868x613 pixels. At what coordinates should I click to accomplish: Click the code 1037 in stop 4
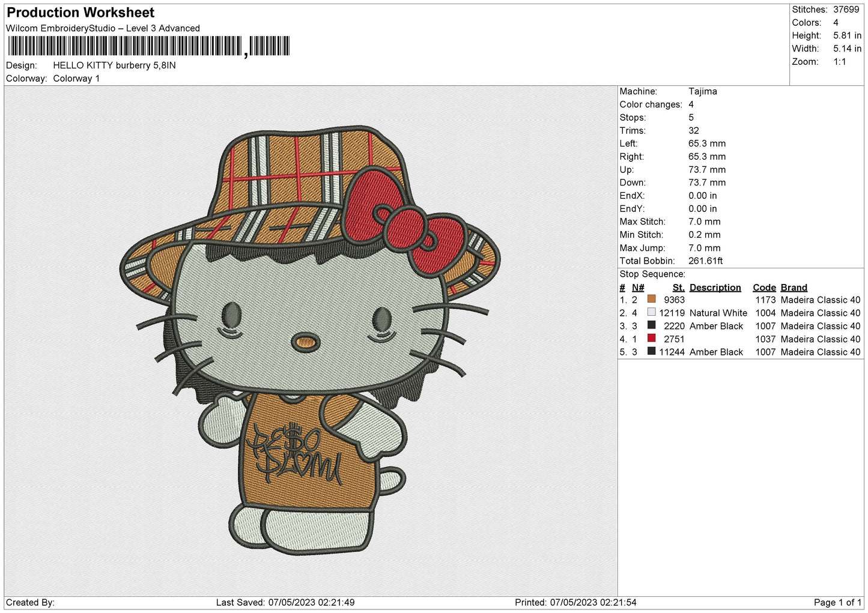[765, 339]
